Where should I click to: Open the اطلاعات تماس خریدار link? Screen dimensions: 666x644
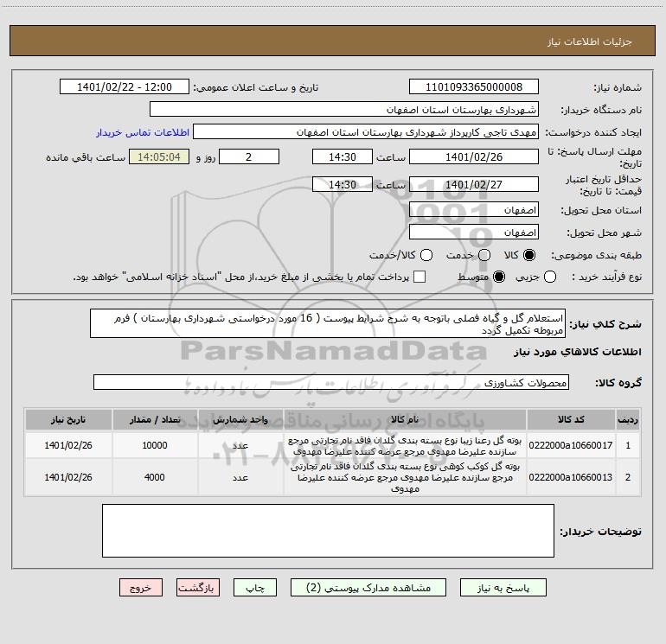(x=143, y=132)
